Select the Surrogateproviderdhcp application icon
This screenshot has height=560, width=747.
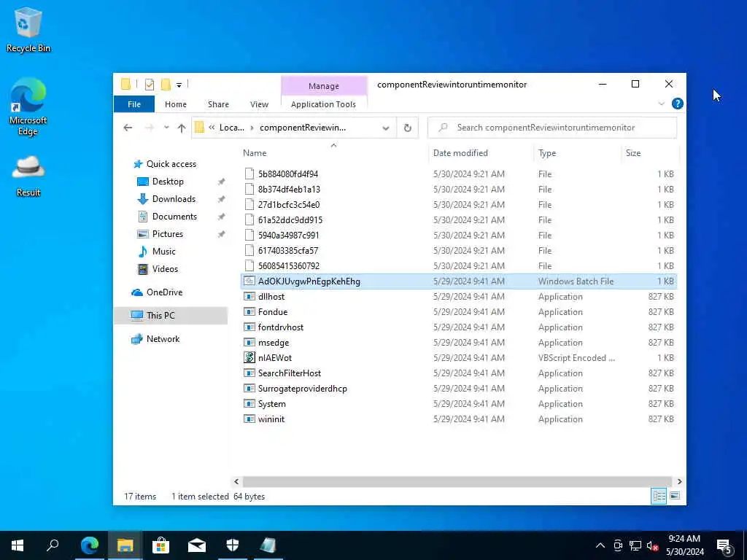[249, 389]
